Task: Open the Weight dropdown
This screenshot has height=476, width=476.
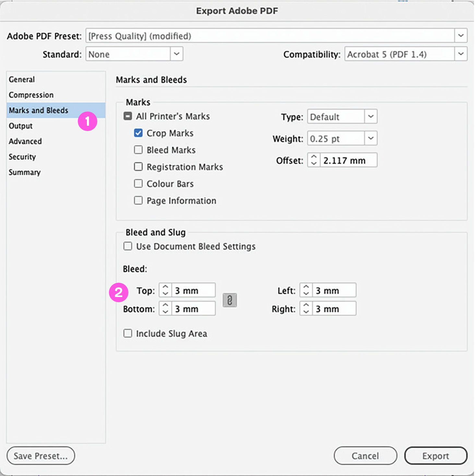Action: [x=371, y=138]
